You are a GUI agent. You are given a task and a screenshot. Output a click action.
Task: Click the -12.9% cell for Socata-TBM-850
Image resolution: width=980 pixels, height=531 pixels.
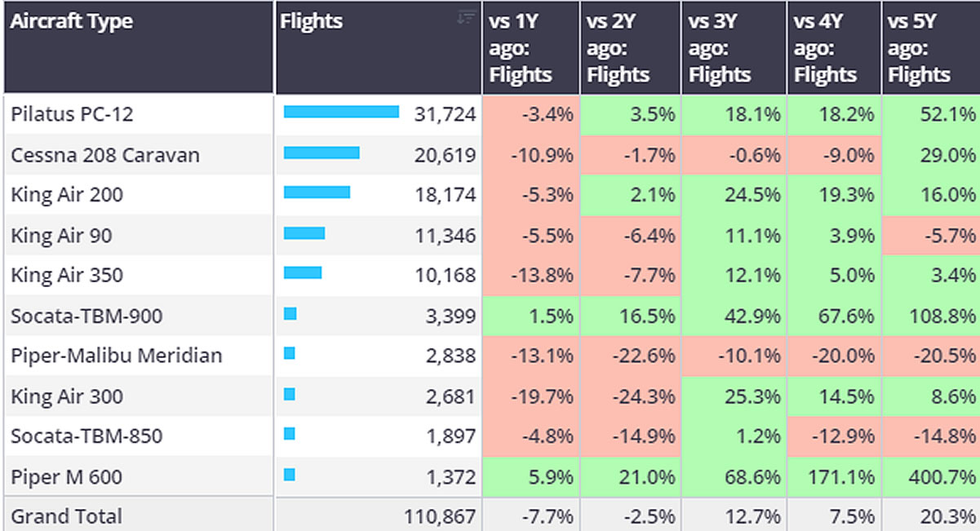(x=834, y=436)
